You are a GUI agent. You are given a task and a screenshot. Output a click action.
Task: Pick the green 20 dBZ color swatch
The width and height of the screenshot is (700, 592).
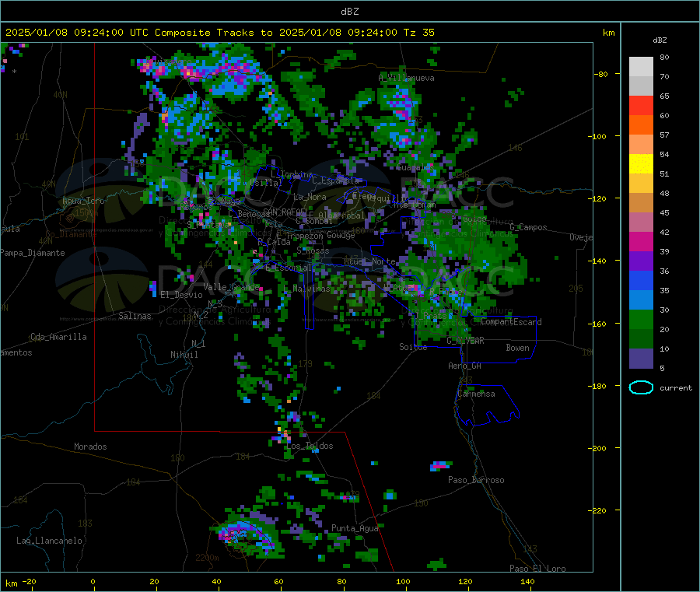point(641,319)
